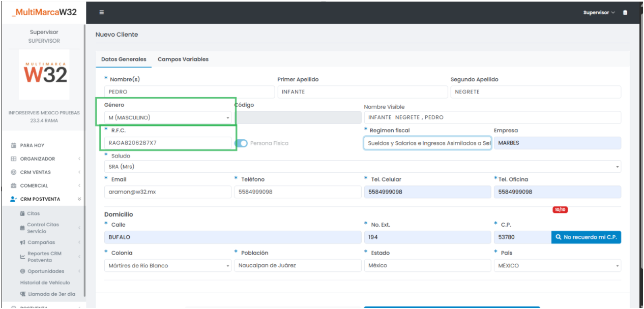Open the País dropdown
This screenshot has height=309, width=644.
[557, 265]
